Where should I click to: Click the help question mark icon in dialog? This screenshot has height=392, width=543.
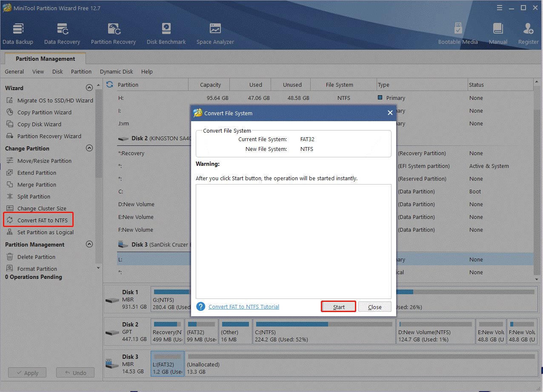pyautogui.click(x=201, y=307)
